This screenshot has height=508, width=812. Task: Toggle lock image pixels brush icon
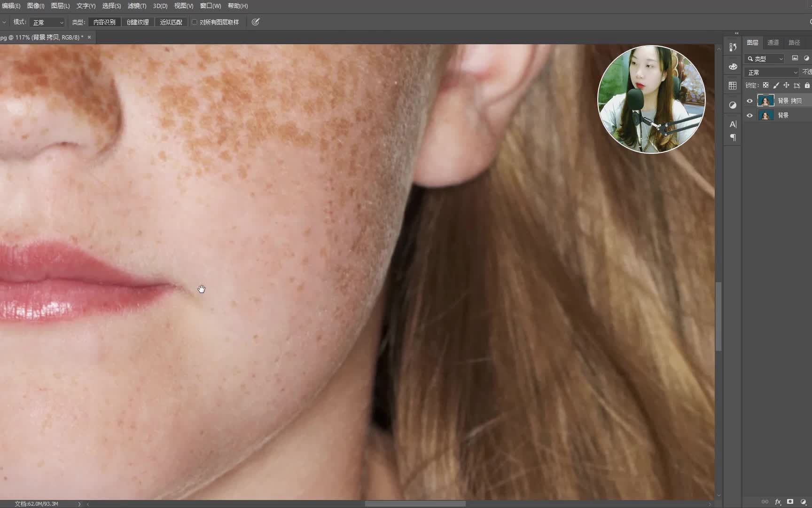pyautogui.click(x=776, y=85)
